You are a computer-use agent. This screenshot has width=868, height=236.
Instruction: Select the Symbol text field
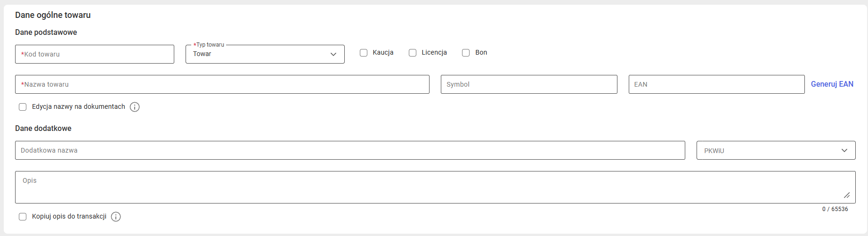pyautogui.click(x=529, y=84)
